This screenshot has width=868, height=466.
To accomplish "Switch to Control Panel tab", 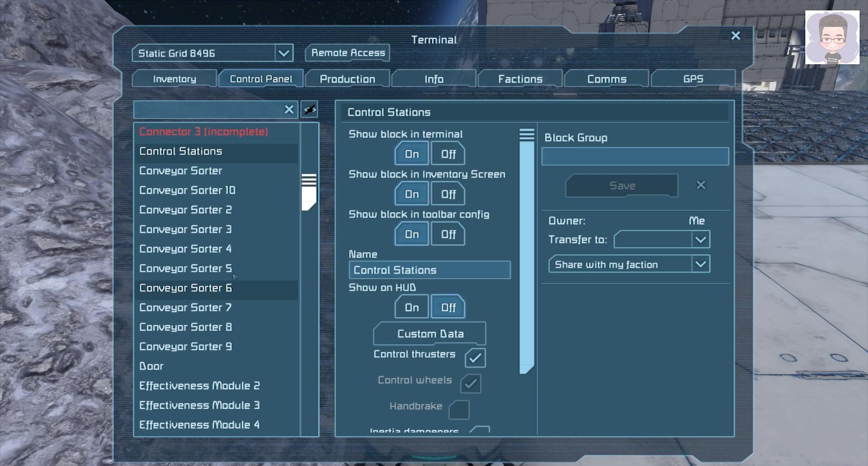I will [261, 79].
